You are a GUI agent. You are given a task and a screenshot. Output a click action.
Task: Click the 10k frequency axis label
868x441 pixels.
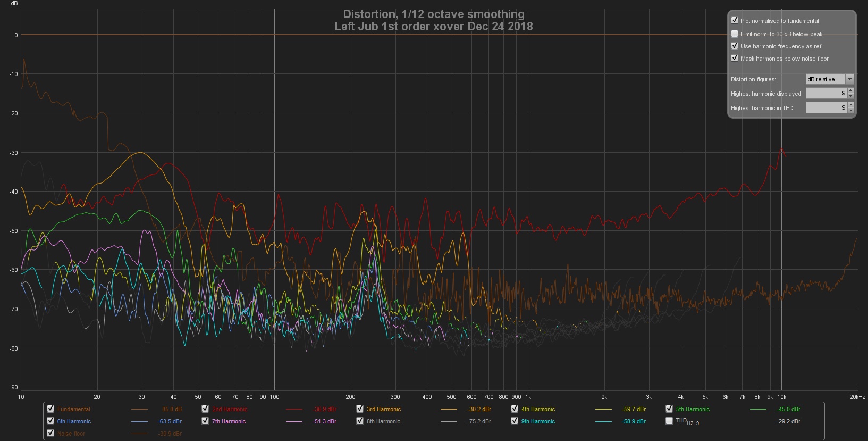[781, 397]
